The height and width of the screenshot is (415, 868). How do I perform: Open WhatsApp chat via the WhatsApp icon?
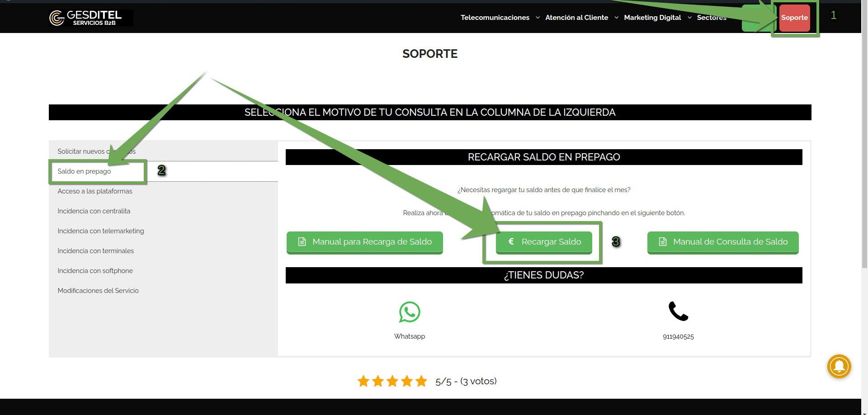tap(409, 312)
